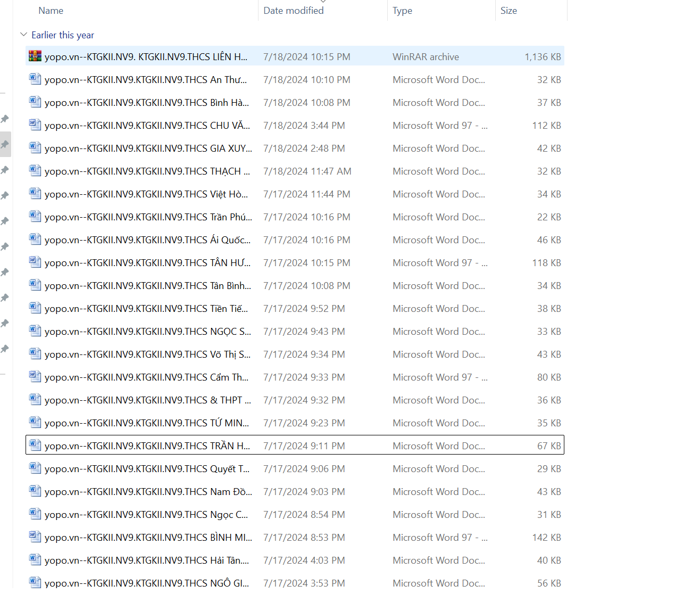Click Word icon of THCS Cẩm Th... file

pos(35,376)
